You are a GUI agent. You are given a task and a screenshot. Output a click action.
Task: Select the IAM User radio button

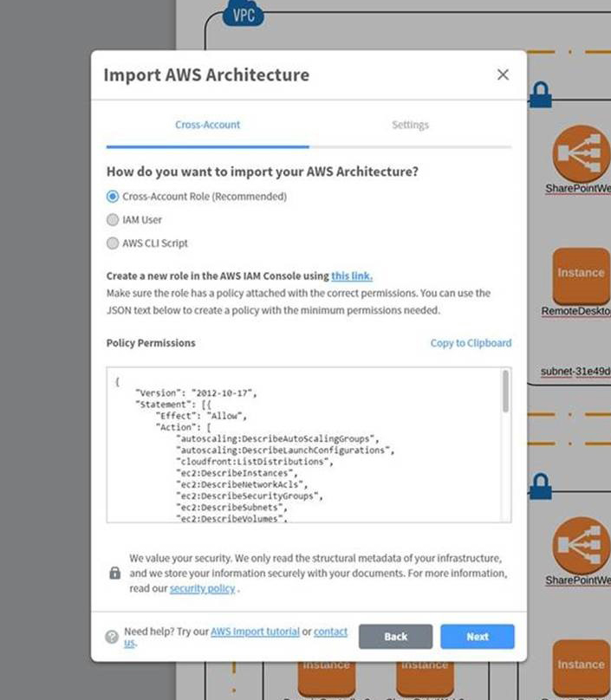click(x=113, y=220)
